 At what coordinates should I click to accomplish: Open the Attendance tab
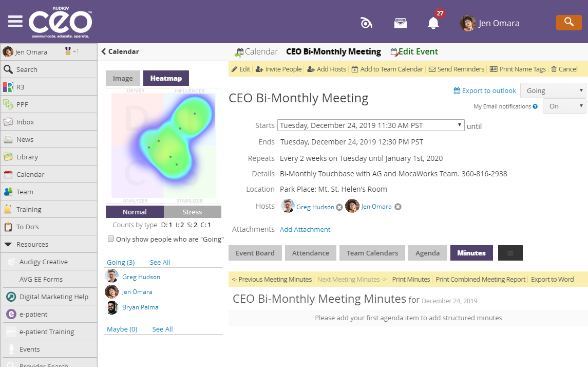[x=310, y=253]
